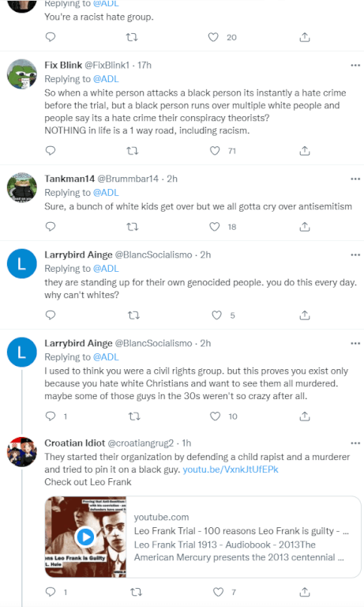Screen dimensions: 364x607
Task: Share Tankman14's tweet
Action: [305, 227]
